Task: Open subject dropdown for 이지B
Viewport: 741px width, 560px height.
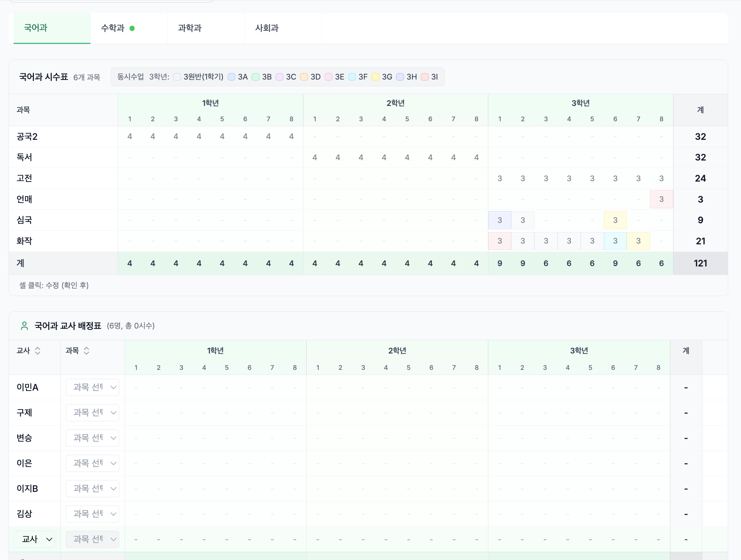Action: pyautogui.click(x=92, y=489)
